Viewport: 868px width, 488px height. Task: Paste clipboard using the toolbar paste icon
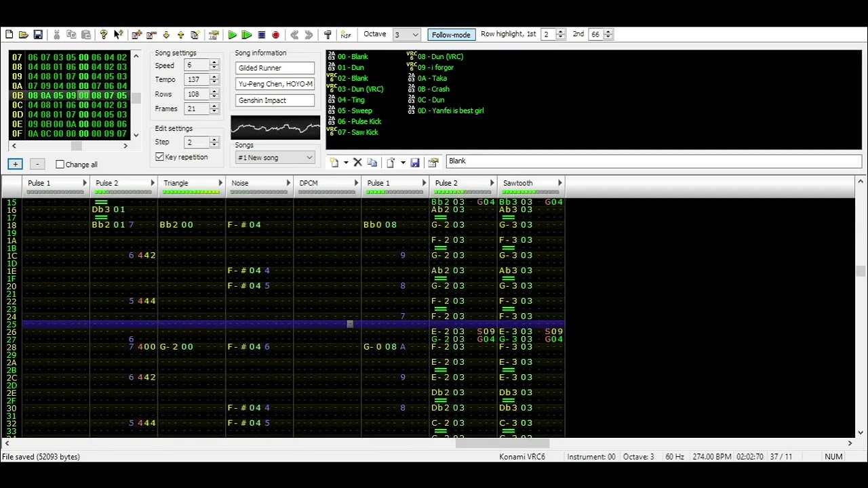(86, 35)
